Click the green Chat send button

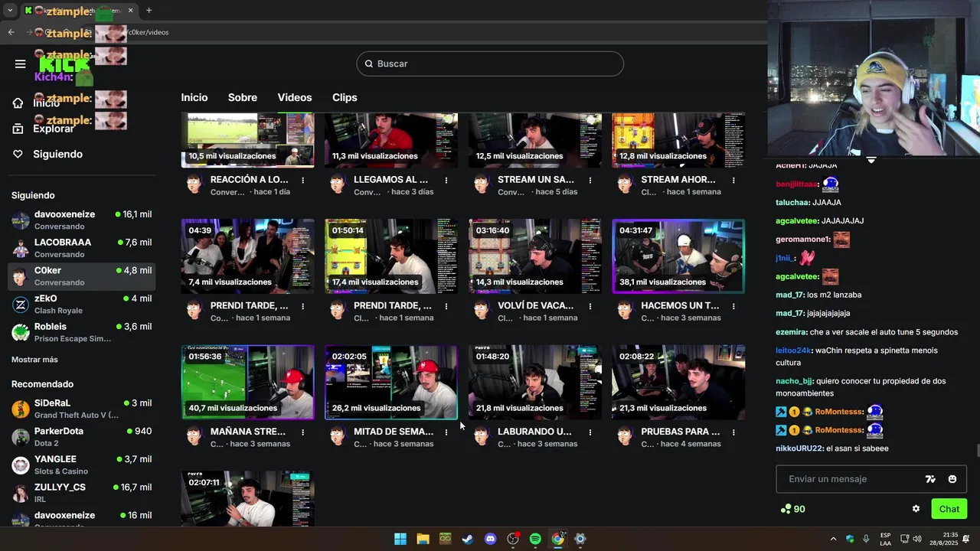click(949, 509)
